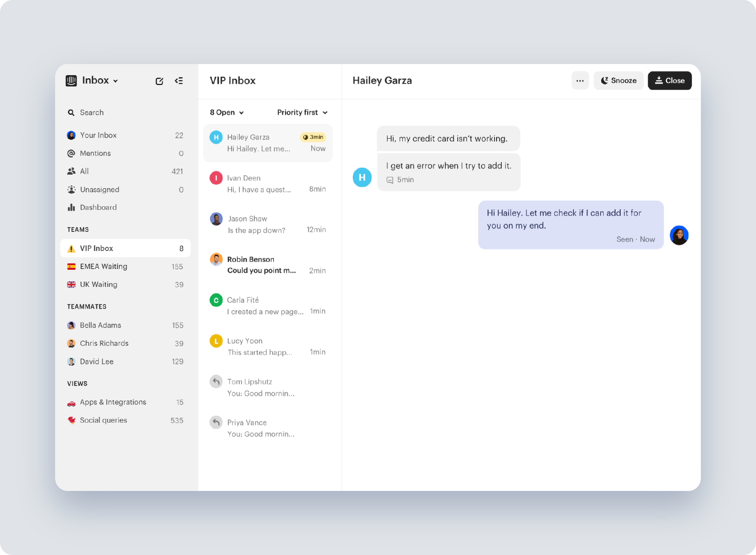Open the compose new conversation icon
Image resolution: width=756 pixels, height=555 pixels.
(x=159, y=81)
